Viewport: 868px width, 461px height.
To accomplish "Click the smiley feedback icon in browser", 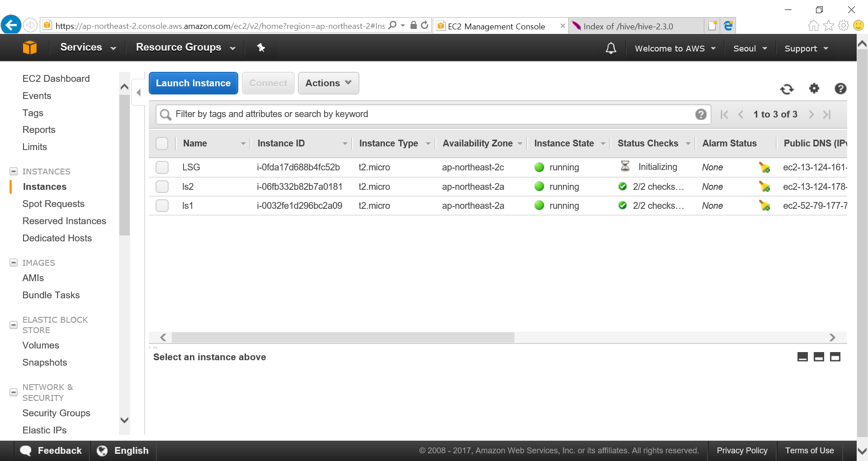I will coord(859,25).
